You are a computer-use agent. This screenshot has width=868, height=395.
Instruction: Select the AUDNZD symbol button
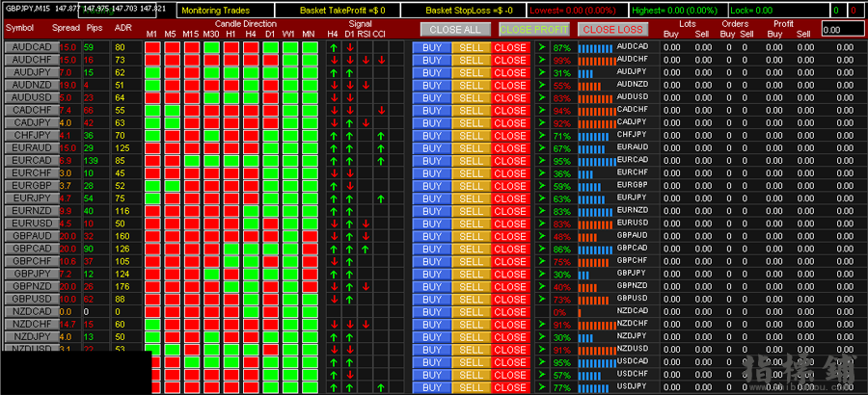pyautogui.click(x=32, y=85)
